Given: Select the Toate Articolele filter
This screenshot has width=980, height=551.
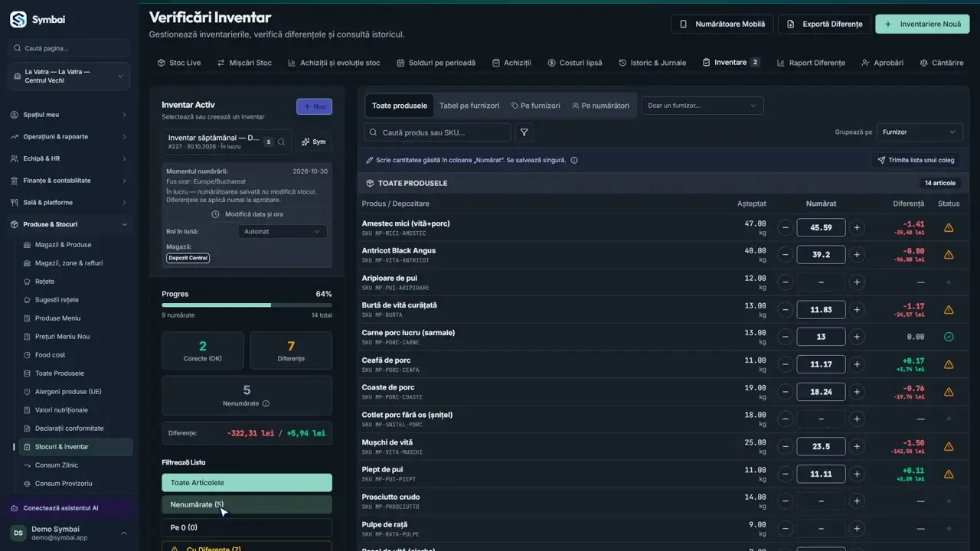Looking at the screenshot, I should click(x=247, y=483).
